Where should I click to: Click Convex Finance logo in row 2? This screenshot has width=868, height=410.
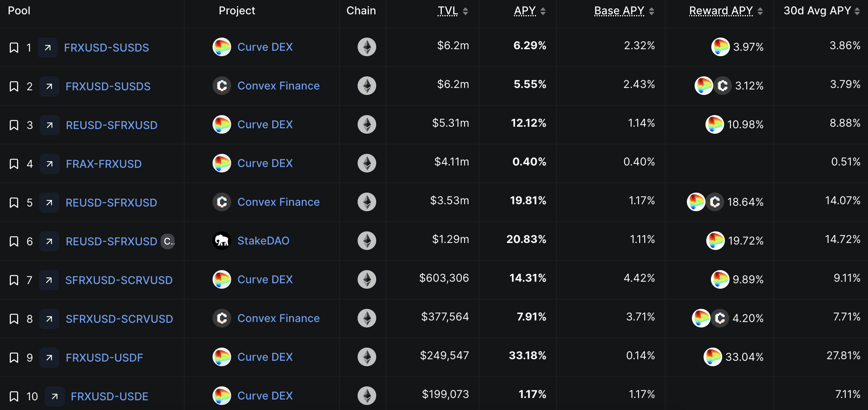pyautogui.click(x=222, y=86)
